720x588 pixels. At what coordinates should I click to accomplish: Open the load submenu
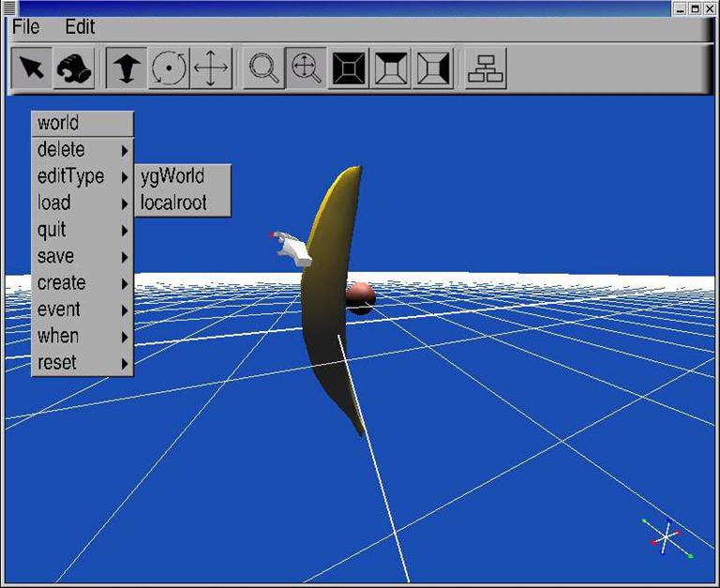[82, 204]
